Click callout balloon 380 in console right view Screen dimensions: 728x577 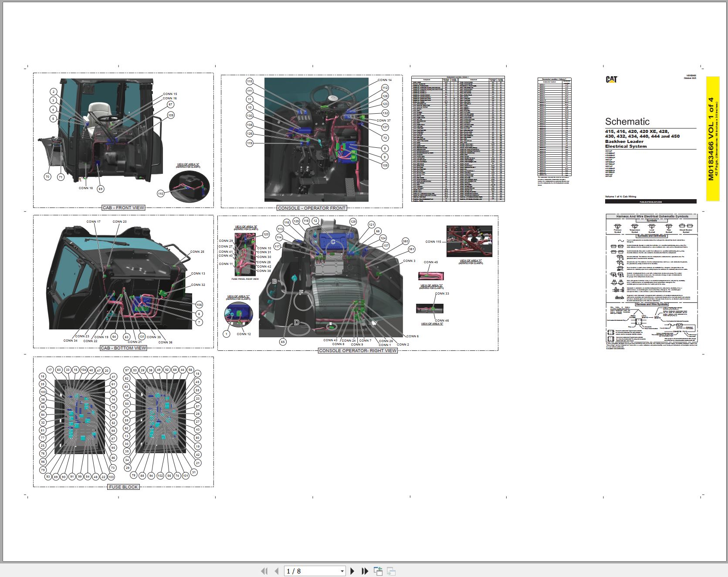point(405,241)
